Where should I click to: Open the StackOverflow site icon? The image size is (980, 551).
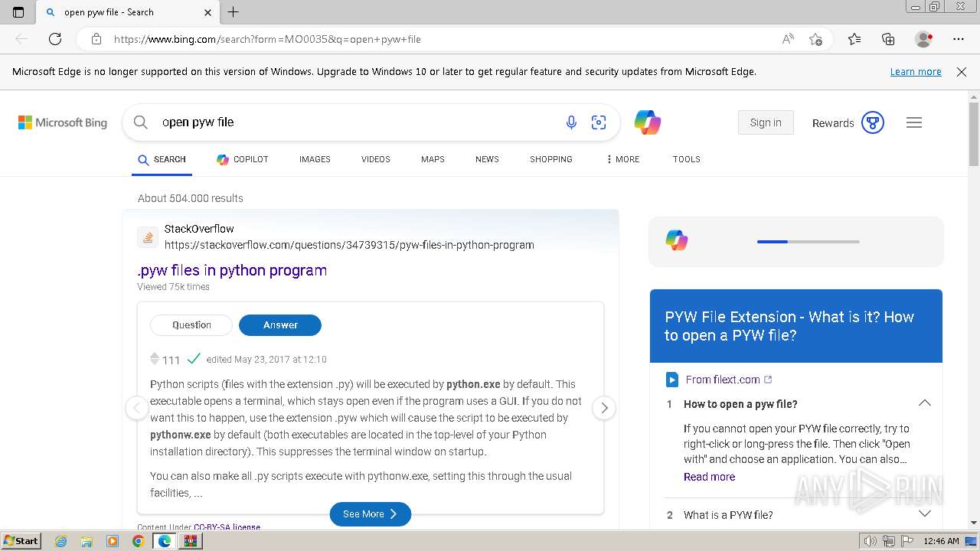click(148, 237)
